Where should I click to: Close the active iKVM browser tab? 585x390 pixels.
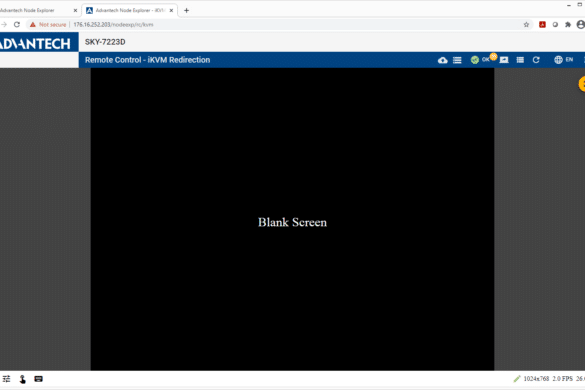(x=171, y=10)
